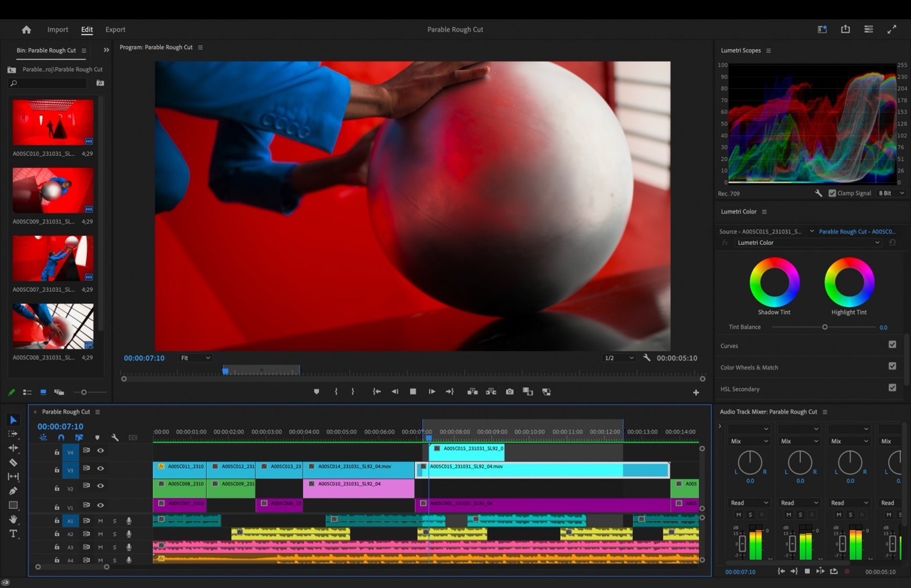
Task: Toggle the Clamp Signal checkbox
Action: pos(833,193)
